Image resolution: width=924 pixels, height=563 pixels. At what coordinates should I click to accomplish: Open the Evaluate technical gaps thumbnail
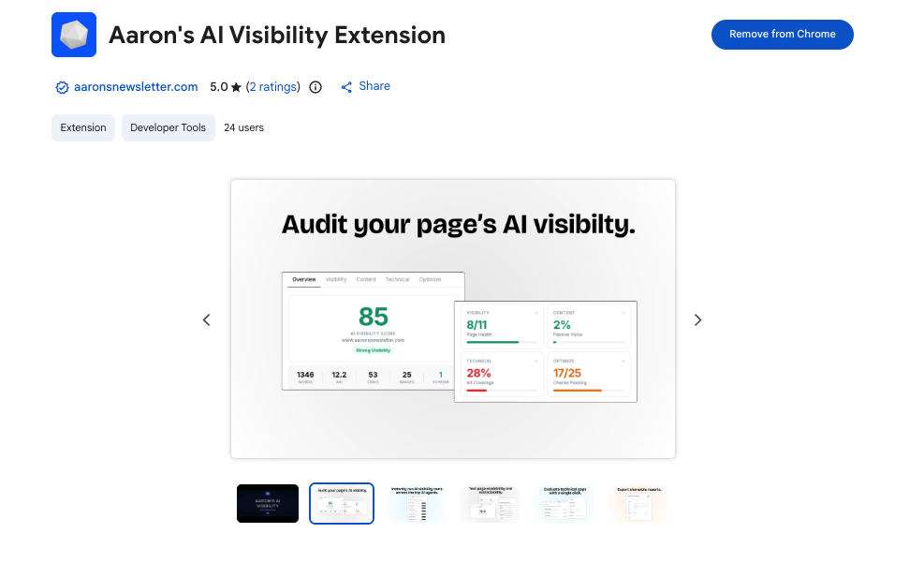tap(563, 503)
